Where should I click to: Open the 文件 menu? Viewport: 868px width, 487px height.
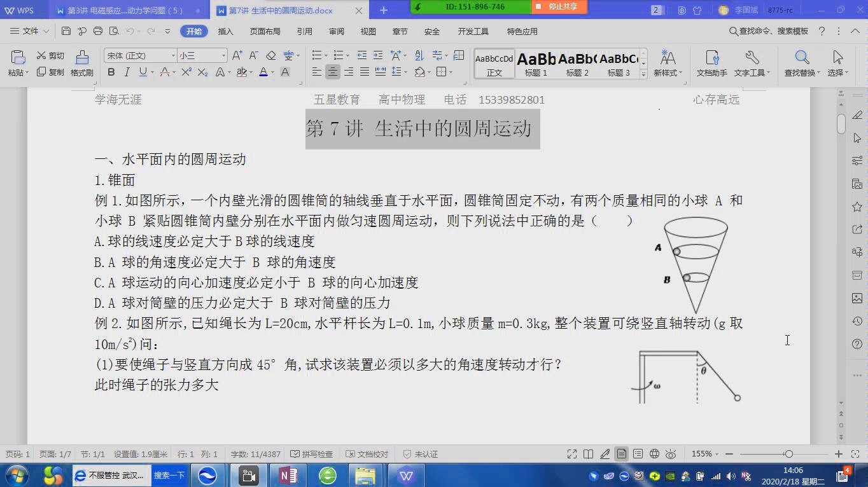[30, 30]
